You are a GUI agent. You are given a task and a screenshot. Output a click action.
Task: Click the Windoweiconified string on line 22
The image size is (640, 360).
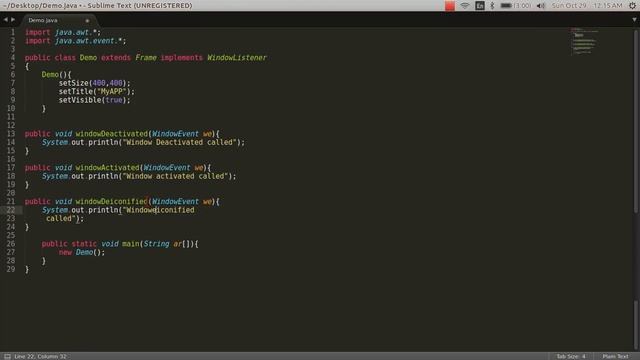(x=158, y=210)
